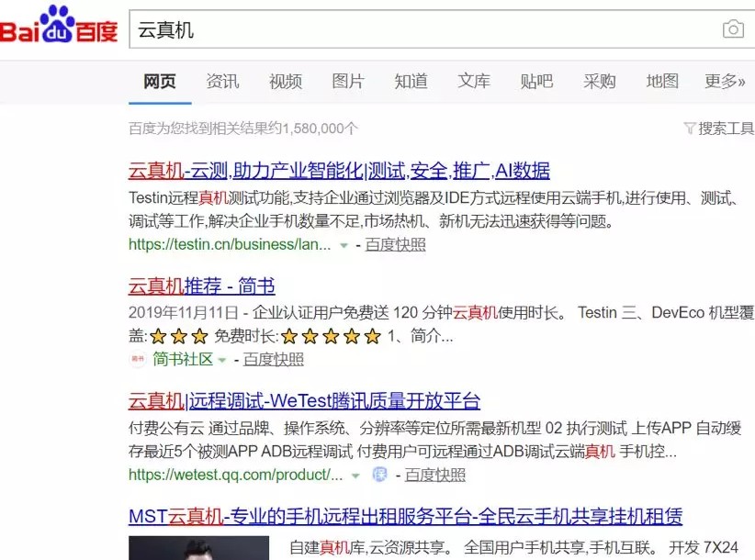Viewport: 755px width, 560px height.
Task: Open the 图片 tab
Action: pyautogui.click(x=348, y=82)
